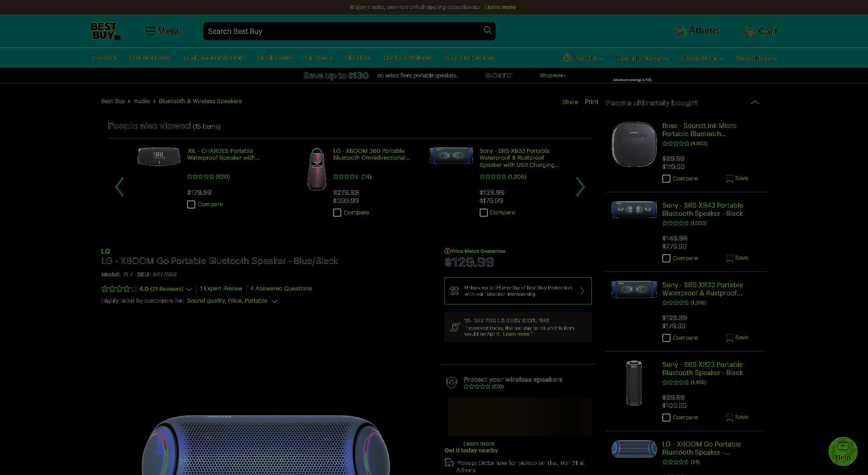This screenshot has width=868, height=475.
Task: Click the LG brand link
Action: click(105, 251)
